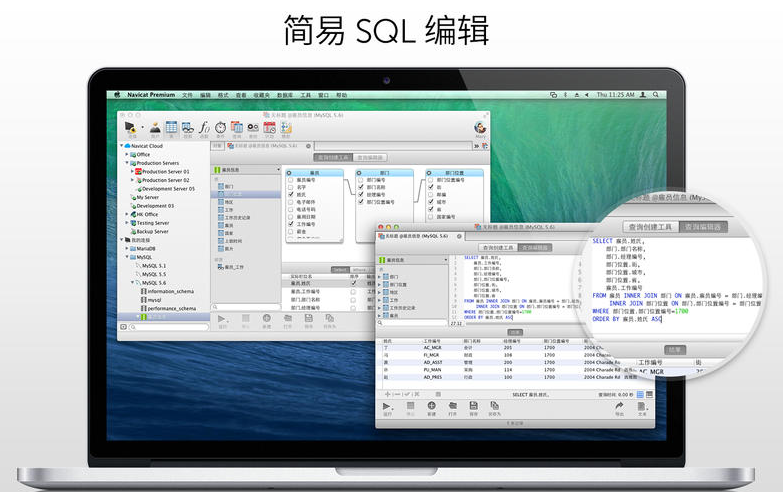Click the Wi-Fi icon in macOS menu bar

[578, 94]
